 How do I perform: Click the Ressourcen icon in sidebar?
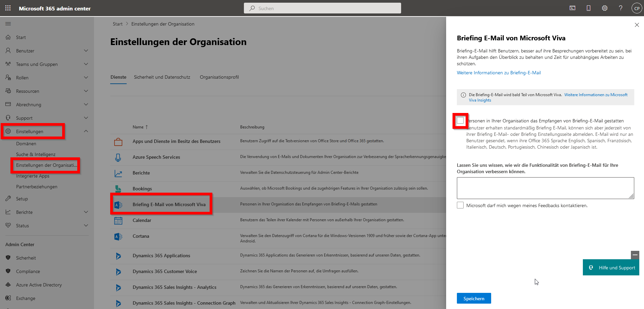(8, 91)
